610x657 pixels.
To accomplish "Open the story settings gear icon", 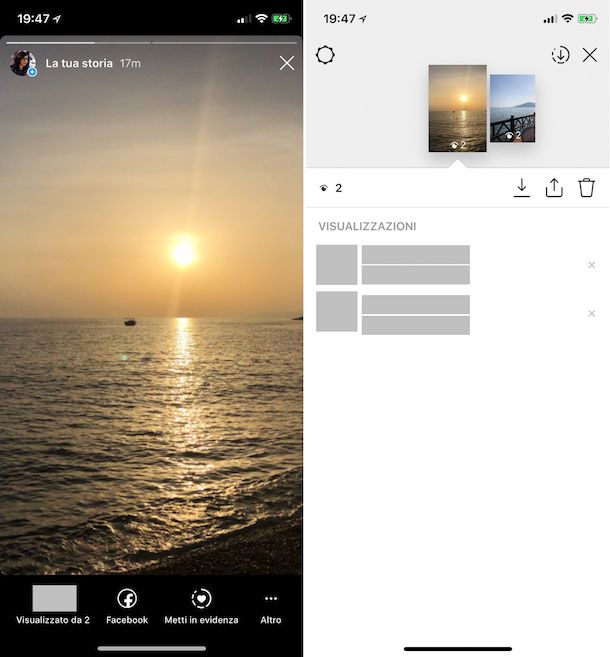I will coord(325,55).
